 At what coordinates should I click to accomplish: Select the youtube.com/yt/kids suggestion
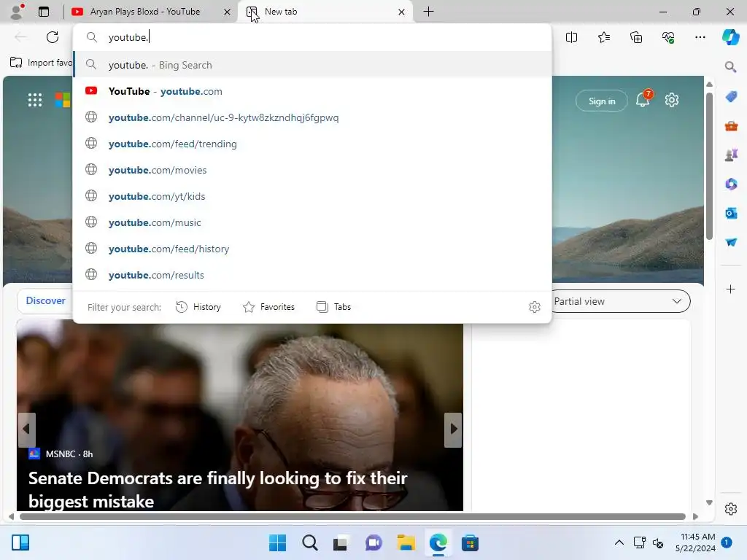pos(312,195)
